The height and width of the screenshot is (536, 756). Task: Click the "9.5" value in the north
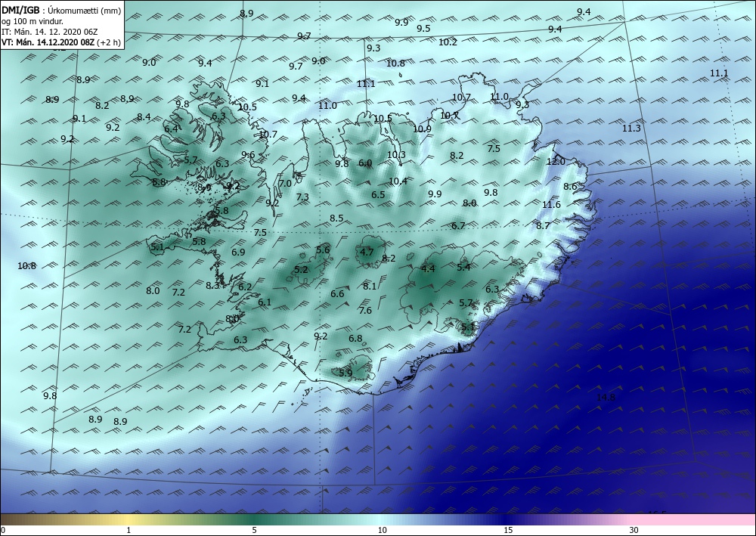(423, 29)
